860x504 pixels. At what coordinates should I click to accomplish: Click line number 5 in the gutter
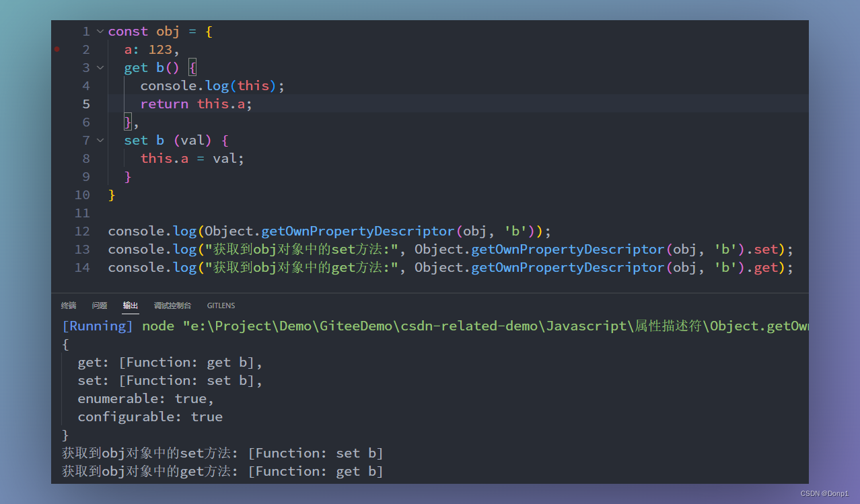86,104
